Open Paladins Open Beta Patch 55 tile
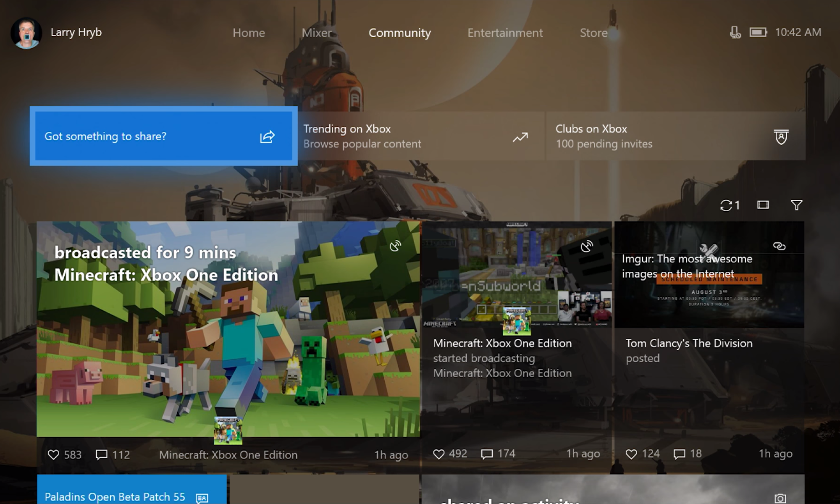This screenshot has width=840, height=504. [132, 489]
